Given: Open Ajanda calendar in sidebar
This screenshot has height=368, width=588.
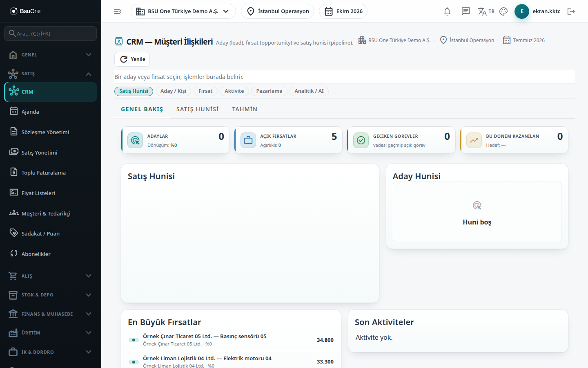Looking at the screenshot, I should pos(51,112).
